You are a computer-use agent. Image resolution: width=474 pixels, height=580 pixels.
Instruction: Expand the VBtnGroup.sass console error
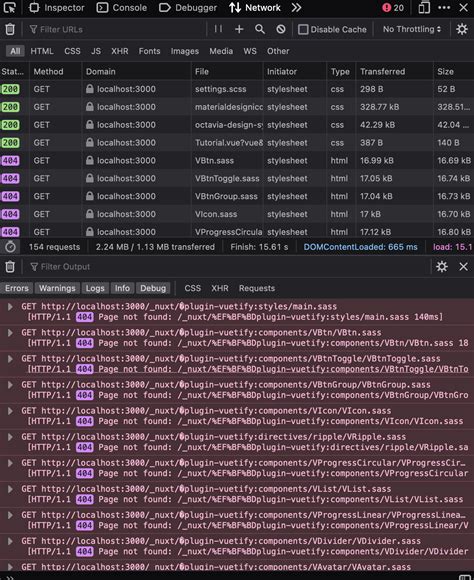(10, 385)
